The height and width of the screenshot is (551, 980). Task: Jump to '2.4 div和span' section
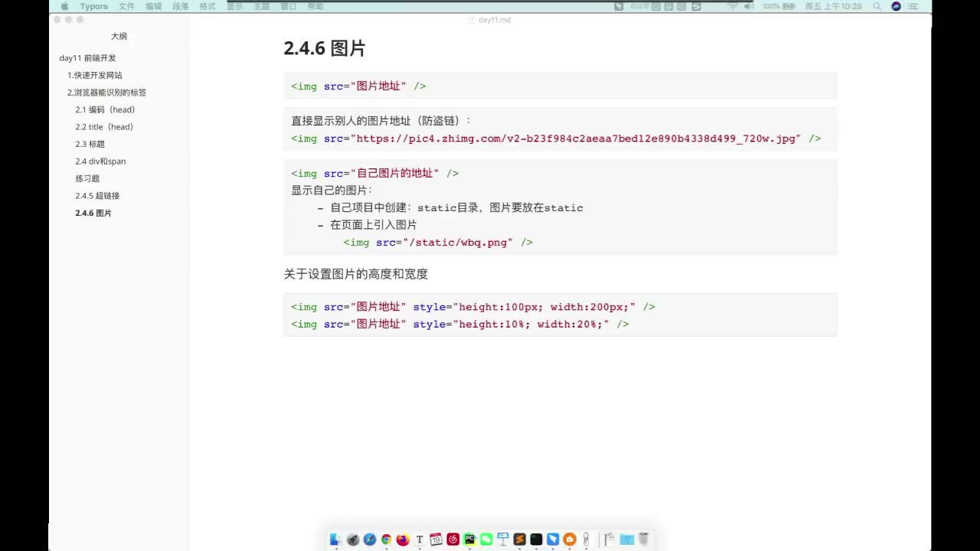click(100, 161)
